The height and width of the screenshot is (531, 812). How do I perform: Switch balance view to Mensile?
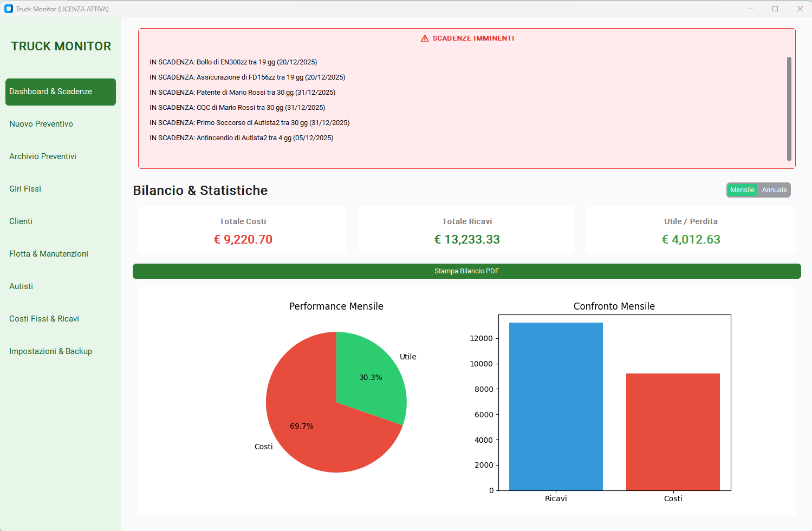click(742, 190)
